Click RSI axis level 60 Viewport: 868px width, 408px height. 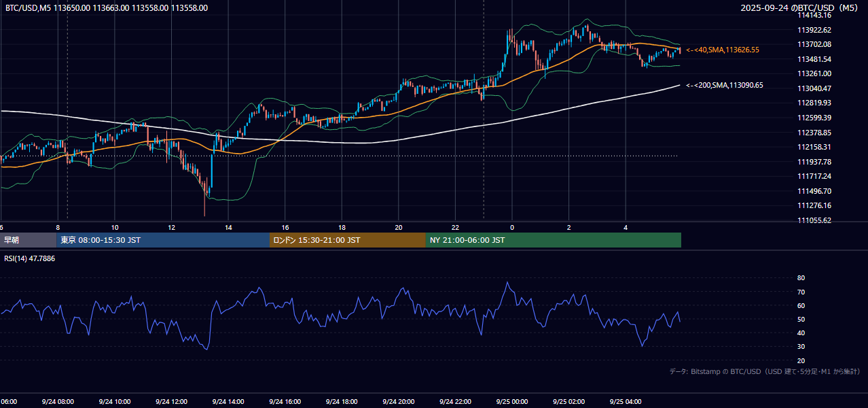(x=801, y=305)
